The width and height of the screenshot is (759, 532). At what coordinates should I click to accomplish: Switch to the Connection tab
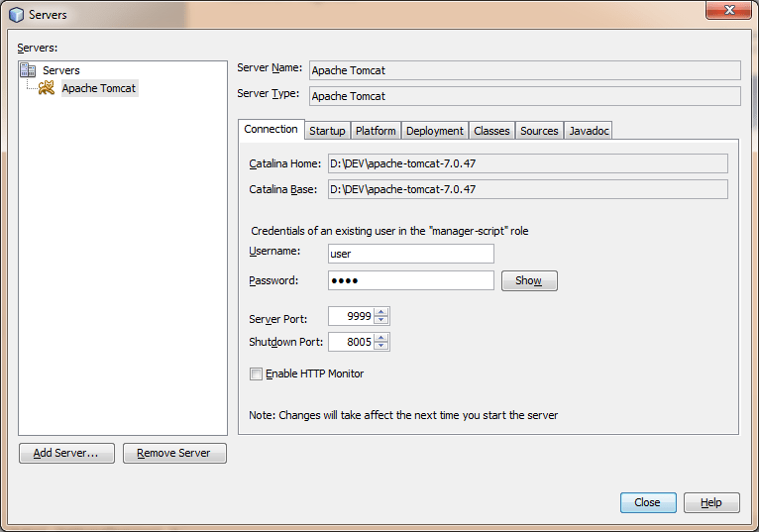271,129
